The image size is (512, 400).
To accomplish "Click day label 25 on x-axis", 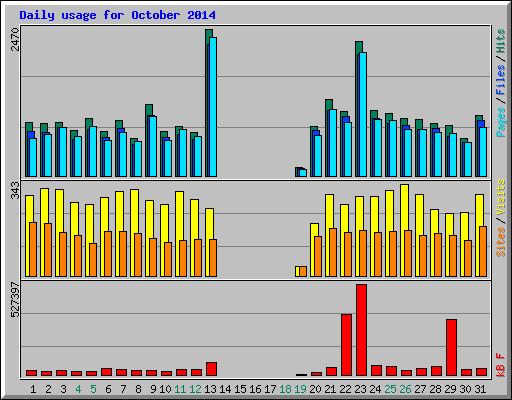I will pos(390,389).
